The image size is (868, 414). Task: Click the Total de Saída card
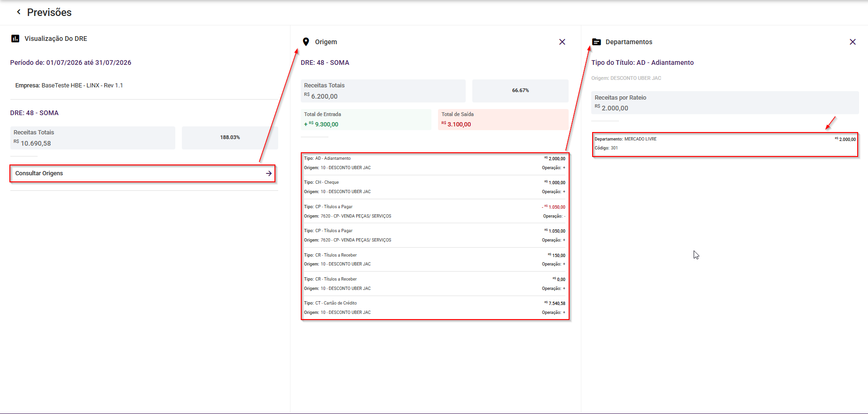tap(503, 120)
